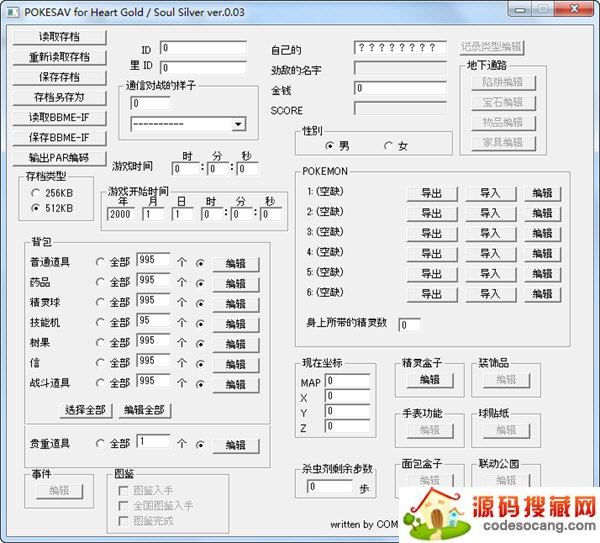Click 编辑 button for 贵重道具
Image resolution: width=600 pixels, height=543 pixels.
(x=236, y=445)
